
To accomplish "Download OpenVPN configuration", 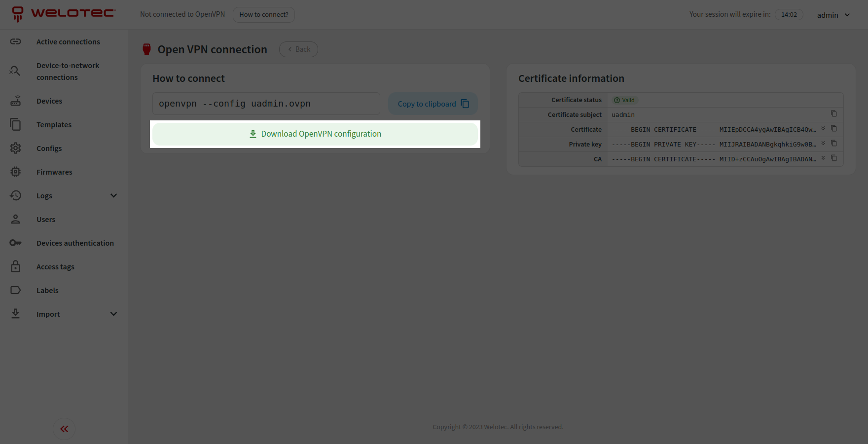I will click(x=315, y=134).
